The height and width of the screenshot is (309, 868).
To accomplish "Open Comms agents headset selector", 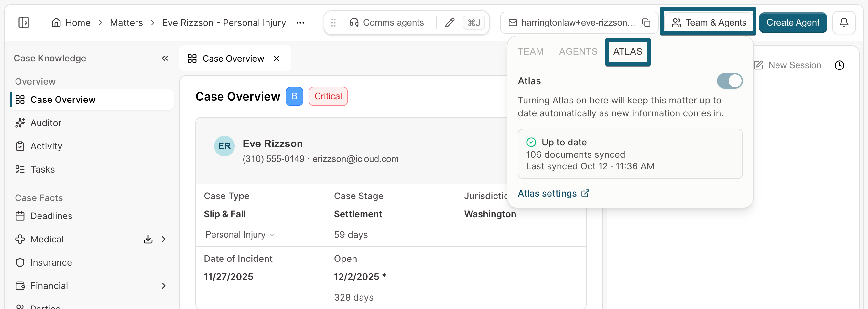I will pyautogui.click(x=386, y=23).
